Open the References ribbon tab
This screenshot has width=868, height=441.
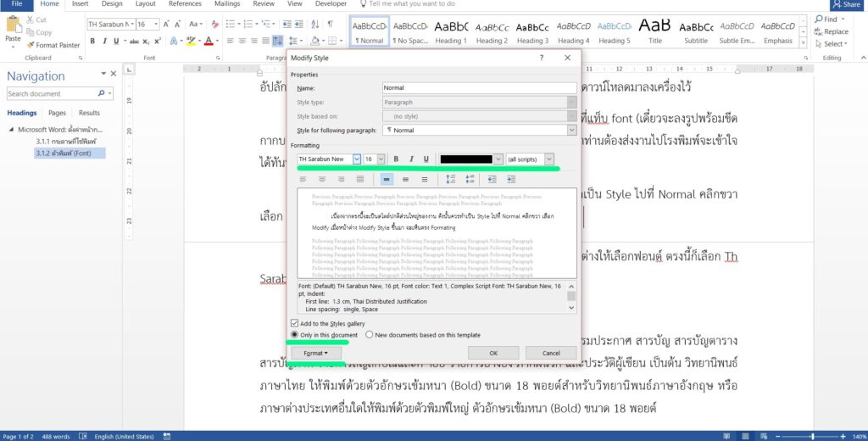(185, 4)
